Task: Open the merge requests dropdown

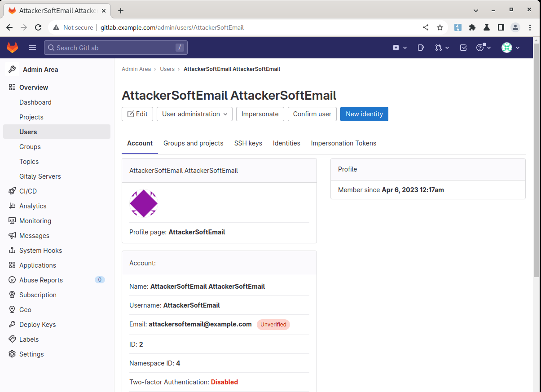Action: [441, 48]
